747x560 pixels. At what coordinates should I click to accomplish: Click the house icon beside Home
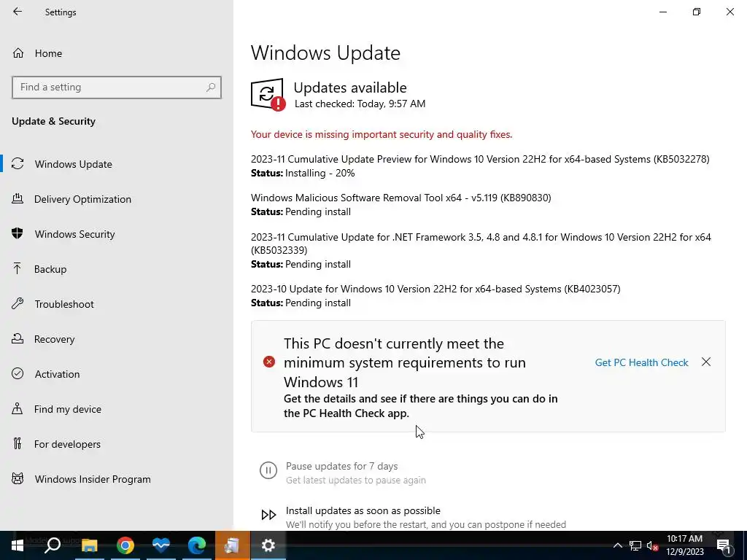(x=18, y=53)
